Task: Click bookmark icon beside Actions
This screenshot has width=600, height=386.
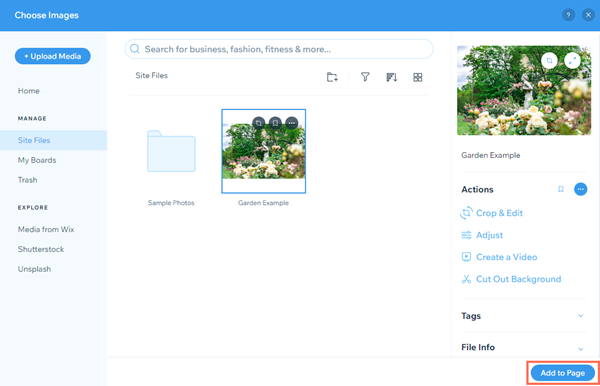Action: coord(561,189)
